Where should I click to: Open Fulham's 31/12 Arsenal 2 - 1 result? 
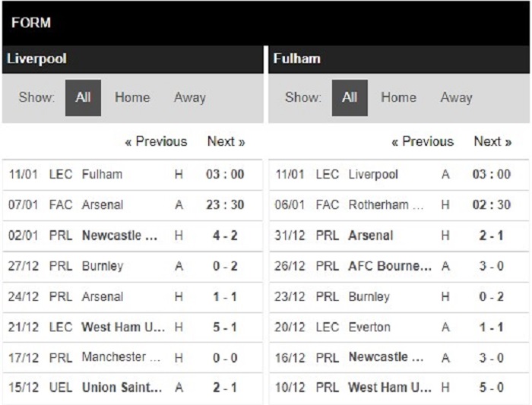399,236
